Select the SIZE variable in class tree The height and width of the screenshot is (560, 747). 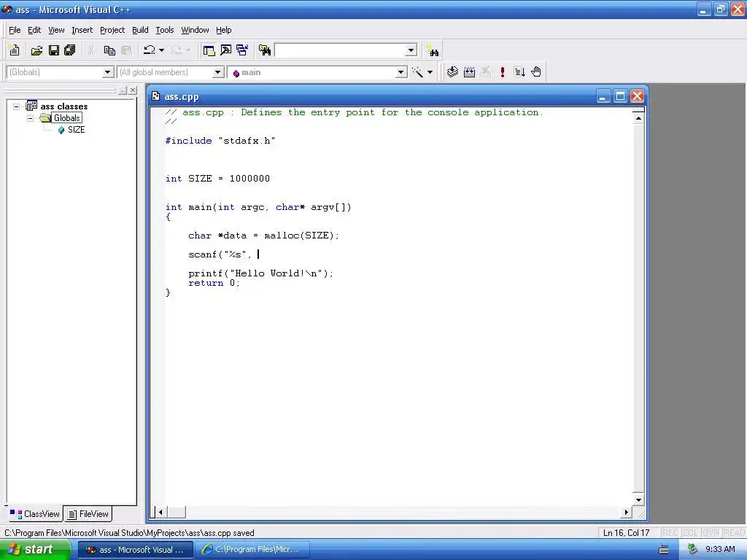tap(76, 130)
